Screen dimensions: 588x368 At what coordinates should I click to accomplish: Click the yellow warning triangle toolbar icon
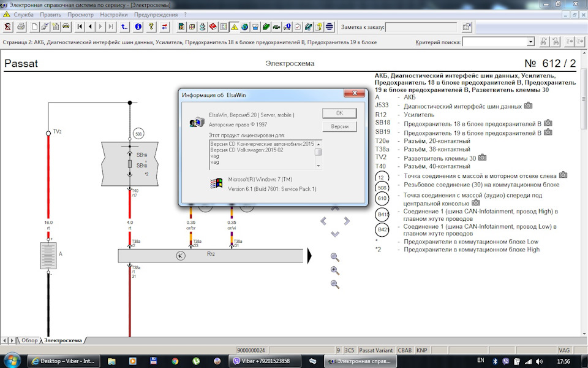pos(234,27)
